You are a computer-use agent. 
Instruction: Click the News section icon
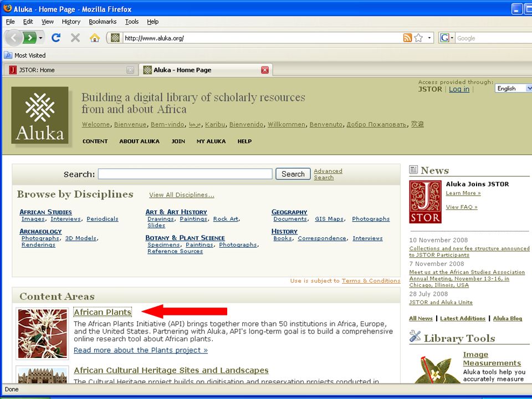click(x=413, y=170)
